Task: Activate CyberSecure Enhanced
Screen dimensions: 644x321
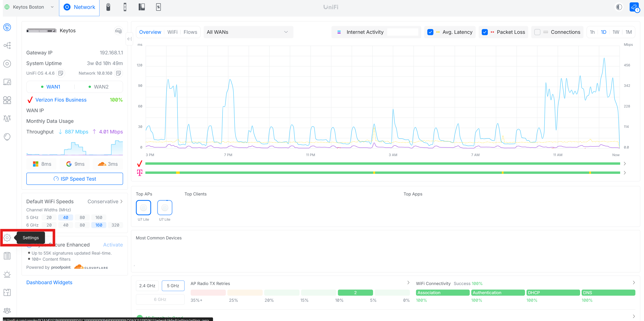Action: click(x=113, y=245)
